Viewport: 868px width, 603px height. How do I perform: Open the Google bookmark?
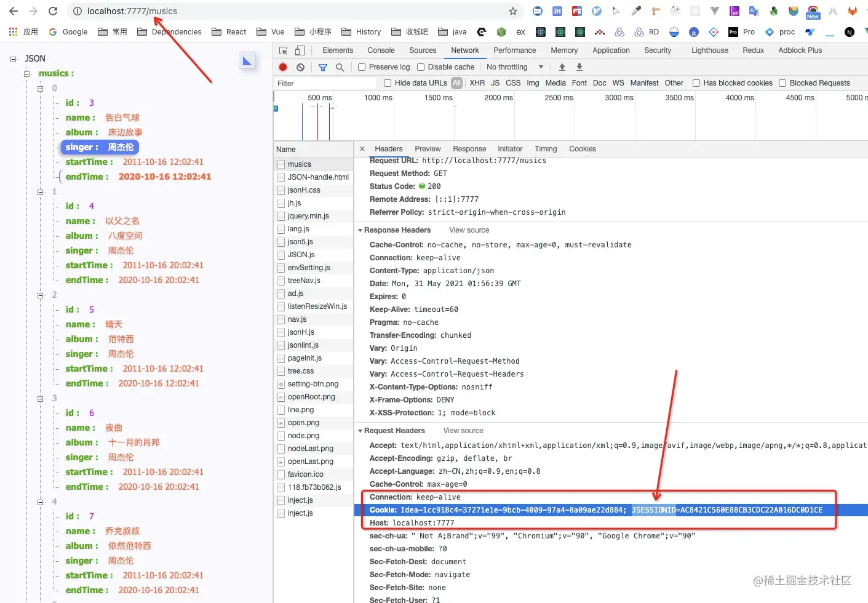[x=68, y=32]
